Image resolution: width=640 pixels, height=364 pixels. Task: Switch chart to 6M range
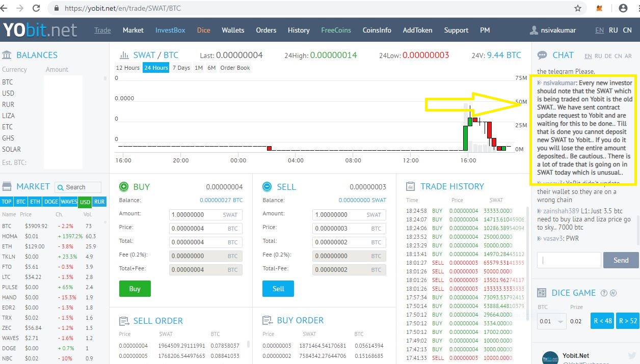pyautogui.click(x=211, y=68)
